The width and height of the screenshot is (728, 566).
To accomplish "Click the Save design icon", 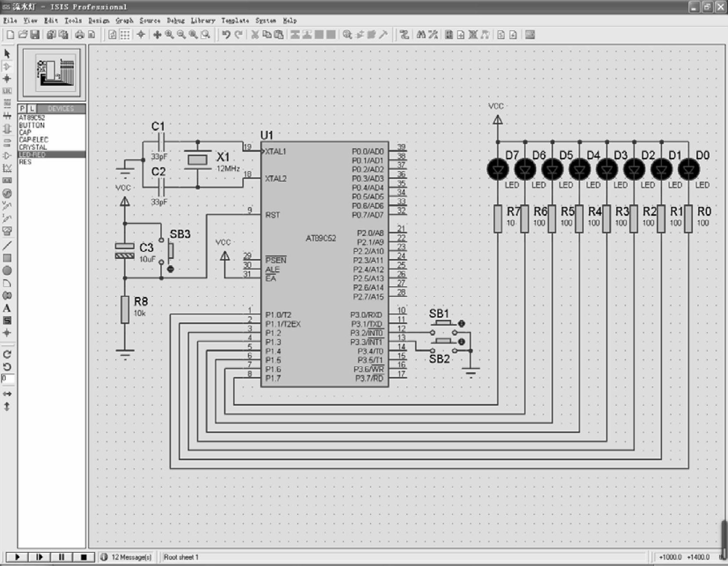I will click(35, 35).
